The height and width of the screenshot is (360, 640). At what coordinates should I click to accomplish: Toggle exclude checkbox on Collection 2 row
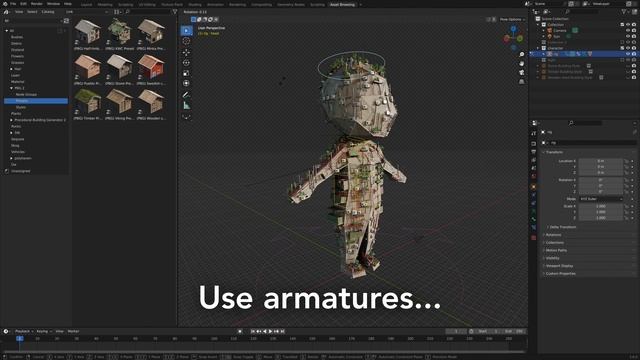point(622,42)
